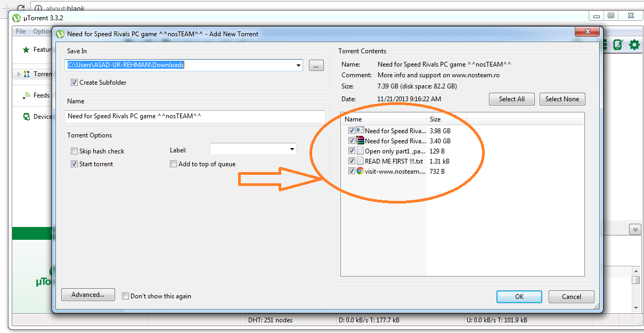The width and height of the screenshot is (644, 333).
Task: Uncheck the READ ME FIRST !!!.txt file
Action: [352, 161]
